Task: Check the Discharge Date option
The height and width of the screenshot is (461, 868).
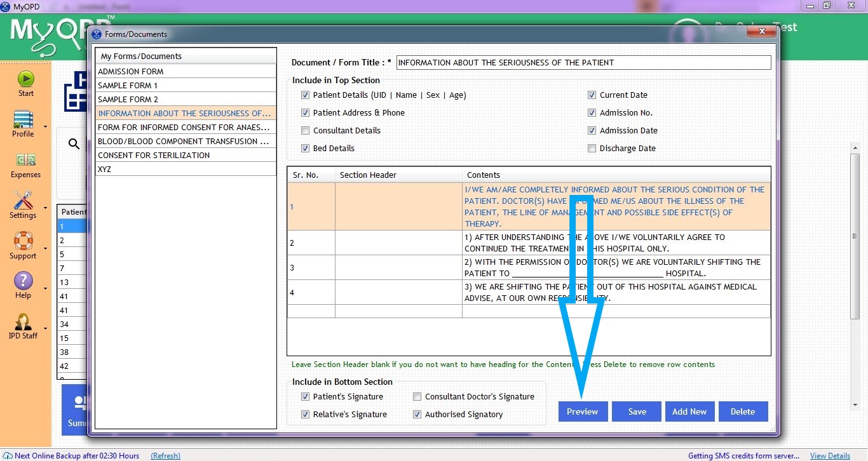Action: [x=592, y=149]
